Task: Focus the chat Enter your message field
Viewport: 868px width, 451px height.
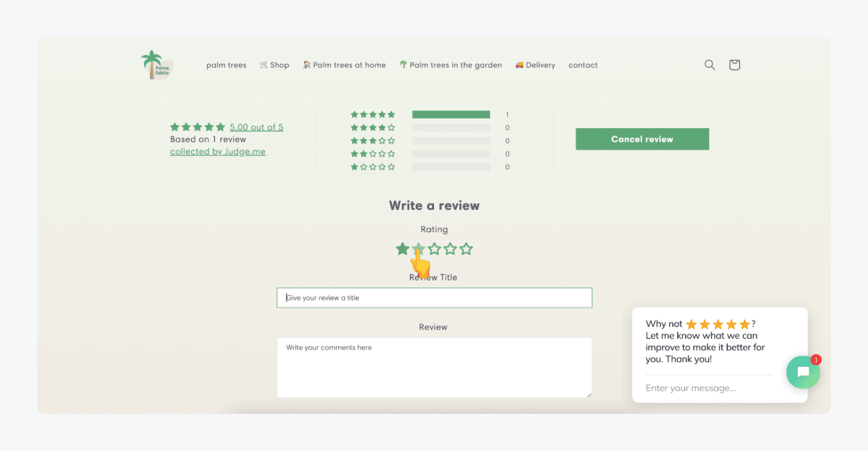Action: click(x=709, y=388)
